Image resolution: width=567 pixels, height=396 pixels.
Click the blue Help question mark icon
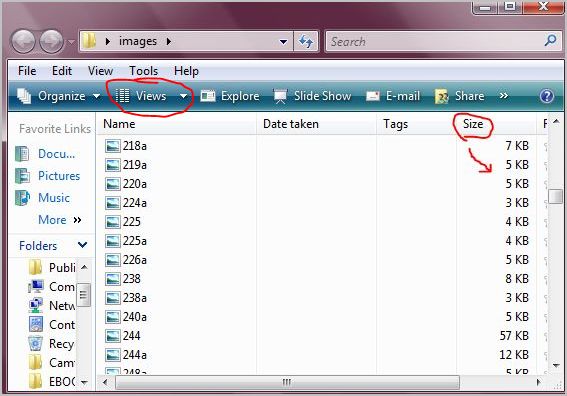[547, 96]
